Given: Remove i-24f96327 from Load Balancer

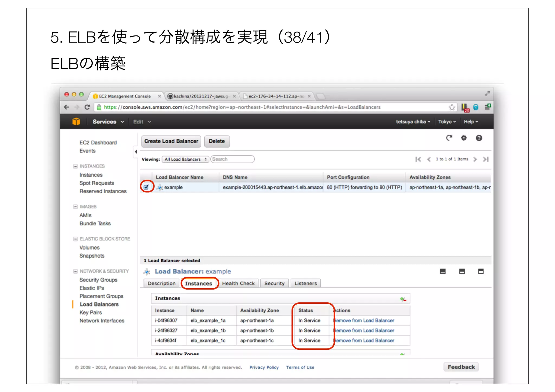Looking at the screenshot, I should tap(364, 331).
